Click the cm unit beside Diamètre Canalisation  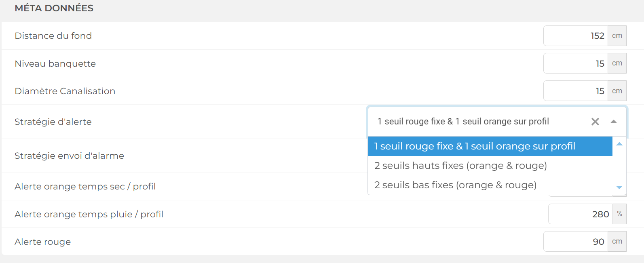(617, 91)
